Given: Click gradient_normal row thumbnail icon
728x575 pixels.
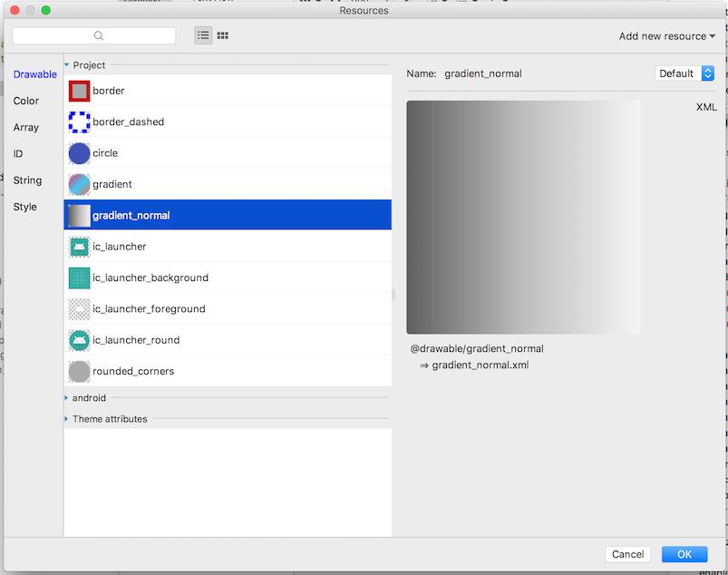Looking at the screenshot, I should point(79,216).
